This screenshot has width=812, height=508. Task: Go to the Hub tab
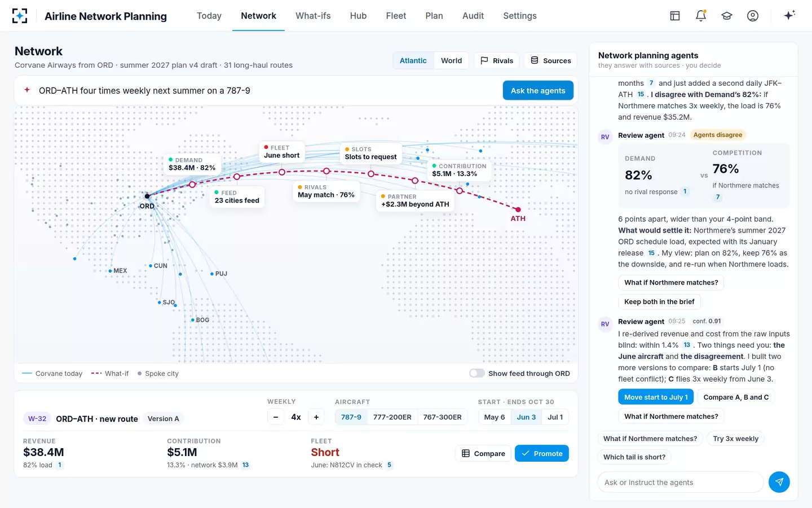[x=358, y=16]
